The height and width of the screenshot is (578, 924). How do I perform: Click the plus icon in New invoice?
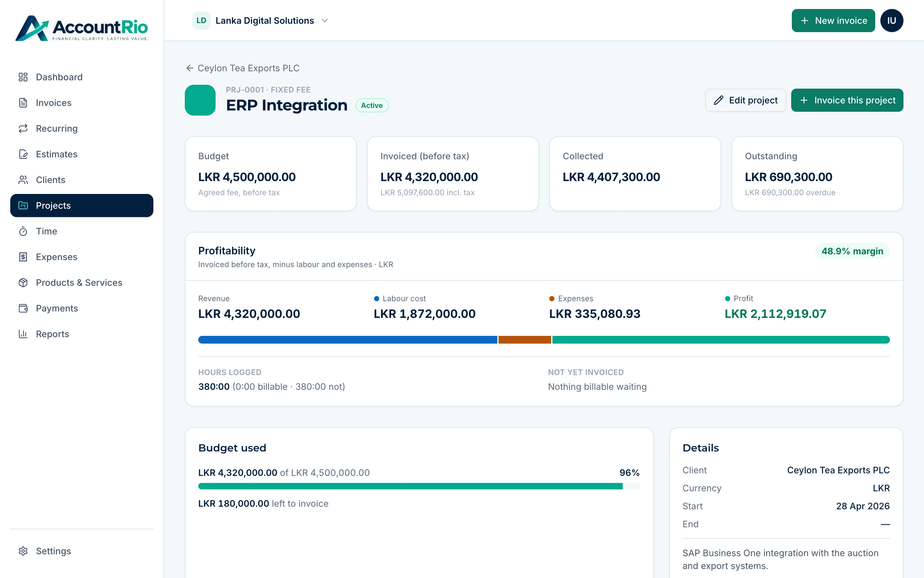coord(805,21)
